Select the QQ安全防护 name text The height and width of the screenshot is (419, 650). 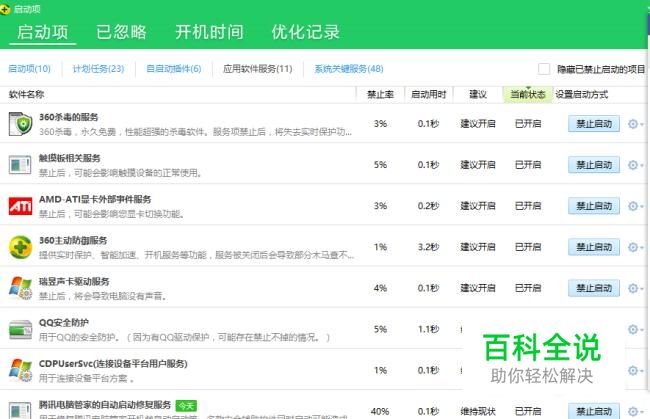[63, 322]
